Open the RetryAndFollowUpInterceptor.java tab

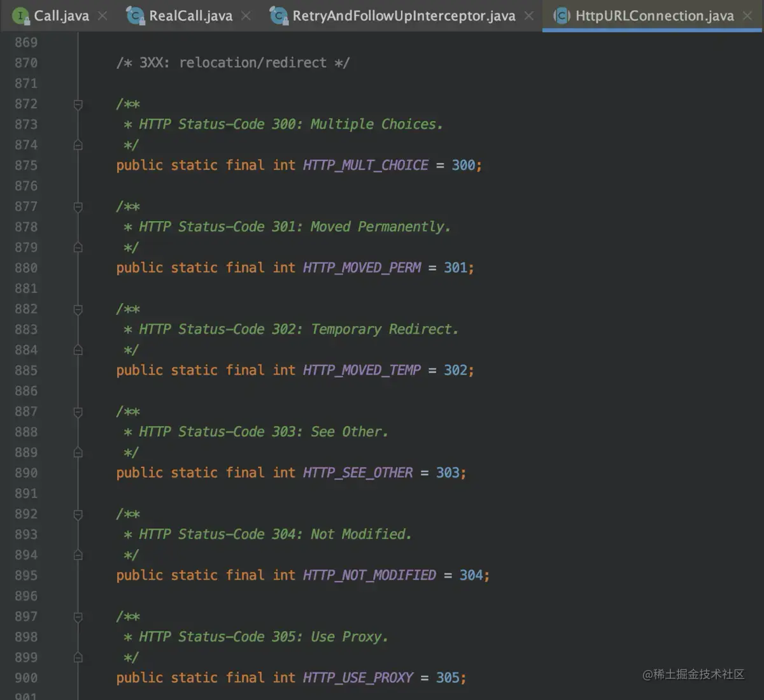[x=404, y=16]
